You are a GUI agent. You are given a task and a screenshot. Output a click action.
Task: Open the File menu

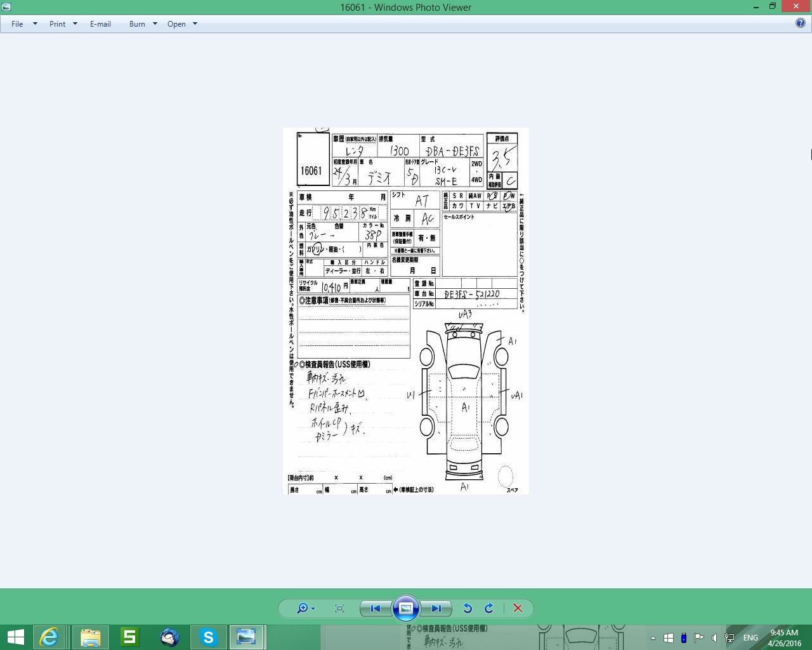pyautogui.click(x=17, y=24)
